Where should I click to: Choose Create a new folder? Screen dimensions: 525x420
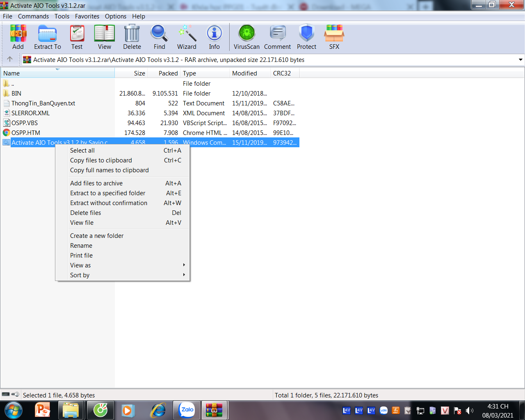[x=122, y=236]
